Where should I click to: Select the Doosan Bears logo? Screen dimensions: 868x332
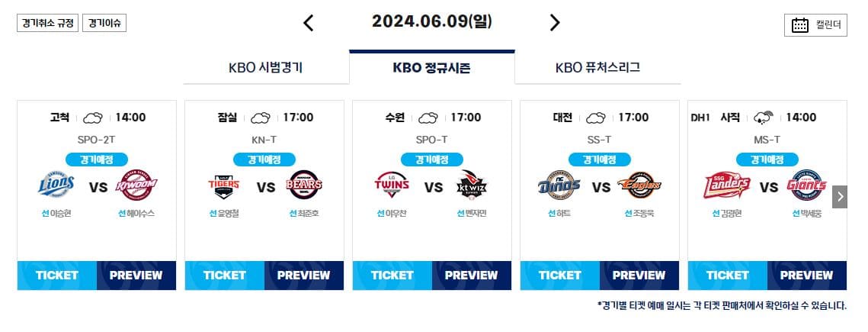pyautogui.click(x=304, y=185)
